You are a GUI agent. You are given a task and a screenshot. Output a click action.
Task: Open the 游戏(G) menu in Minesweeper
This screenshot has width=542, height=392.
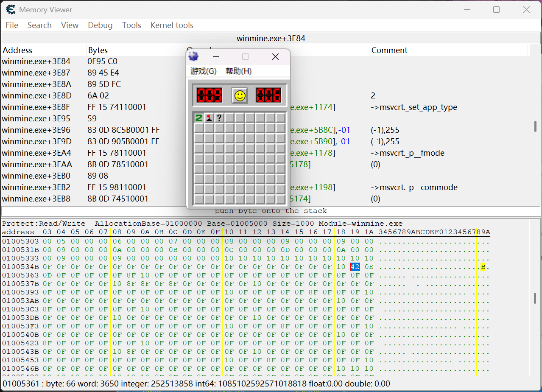pos(204,71)
